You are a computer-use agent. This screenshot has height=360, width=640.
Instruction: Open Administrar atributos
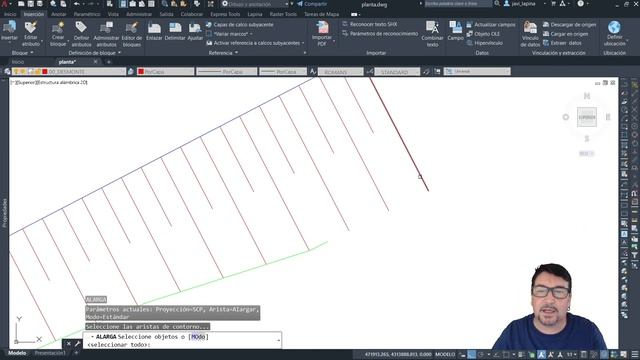(106, 33)
